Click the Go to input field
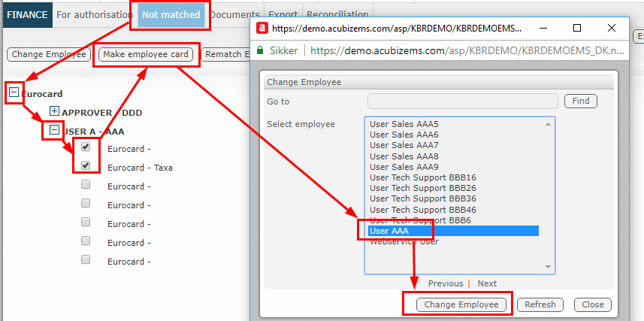This screenshot has width=644, height=321. tap(462, 101)
